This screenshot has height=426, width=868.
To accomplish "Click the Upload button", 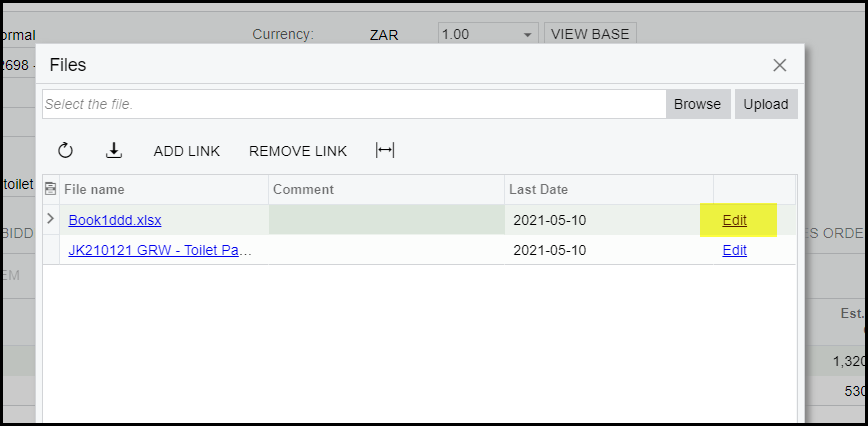I will [766, 104].
